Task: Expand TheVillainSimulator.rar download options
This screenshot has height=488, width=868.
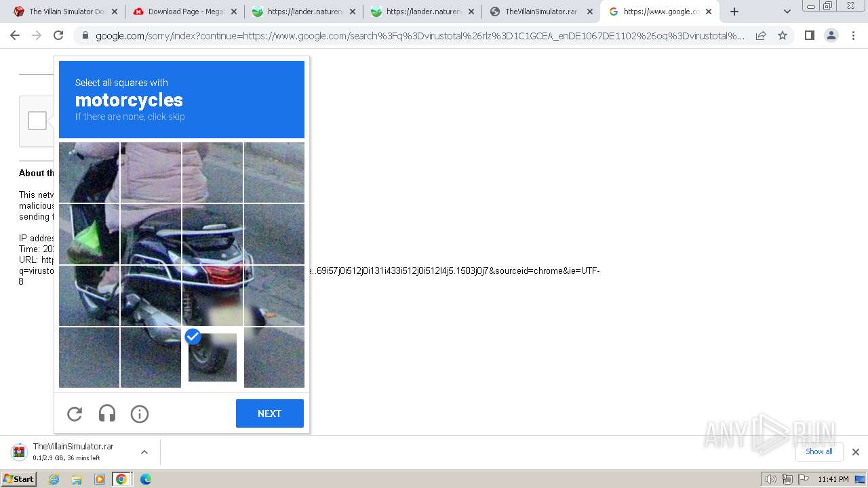Action: click(144, 452)
